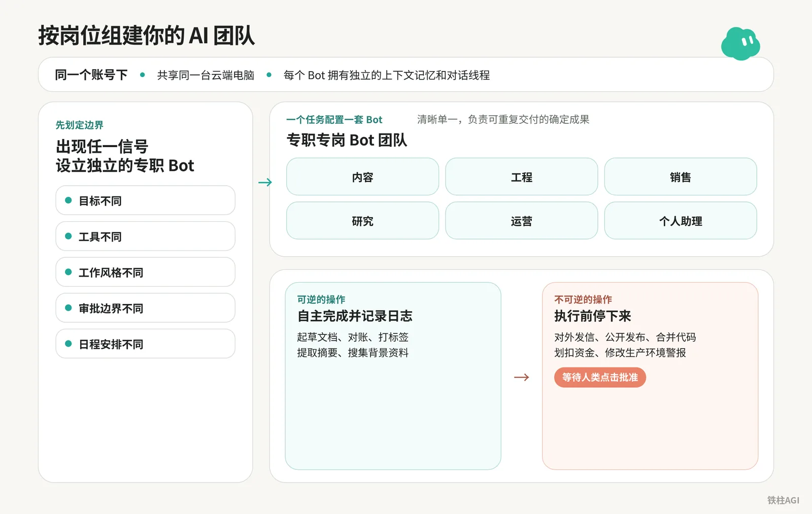
Task: Select the 内容 bot card
Action: coord(362,177)
